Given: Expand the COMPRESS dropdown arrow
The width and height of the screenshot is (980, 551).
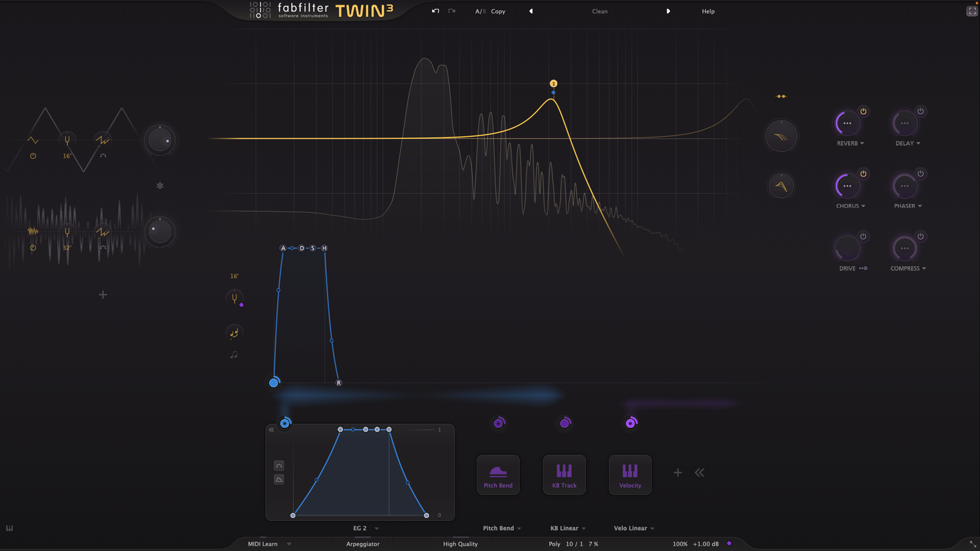Looking at the screenshot, I should (x=924, y=268).
